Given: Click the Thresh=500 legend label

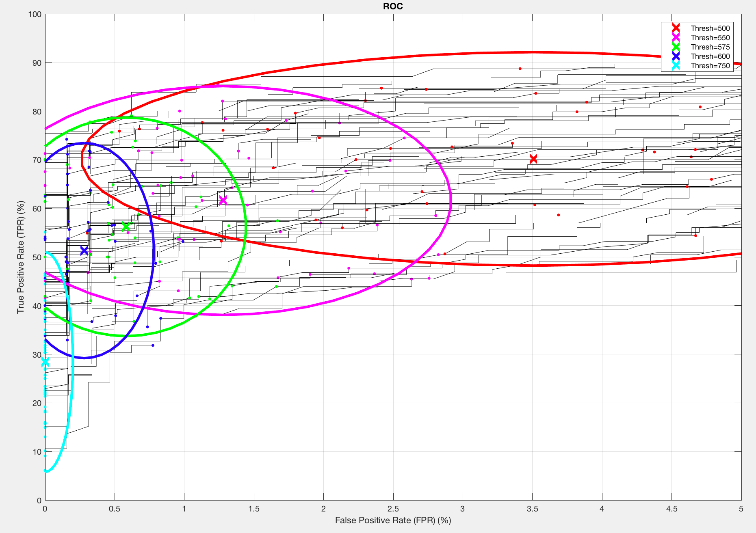Looking at the screenshot, I should 710,28.
